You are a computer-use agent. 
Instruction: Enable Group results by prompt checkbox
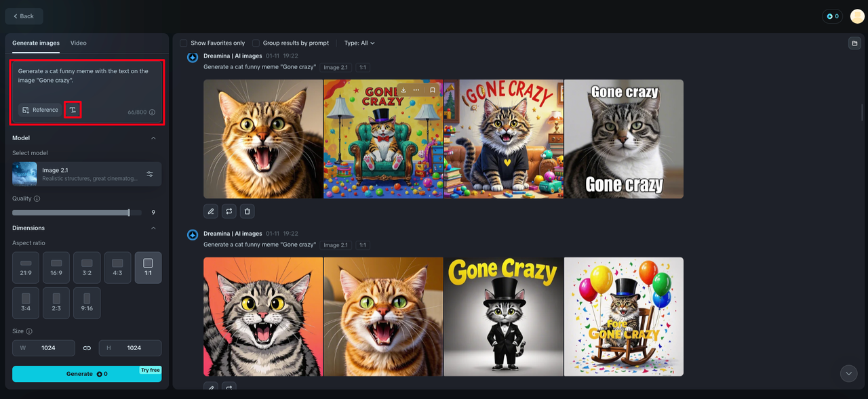(x=256, y=43)
